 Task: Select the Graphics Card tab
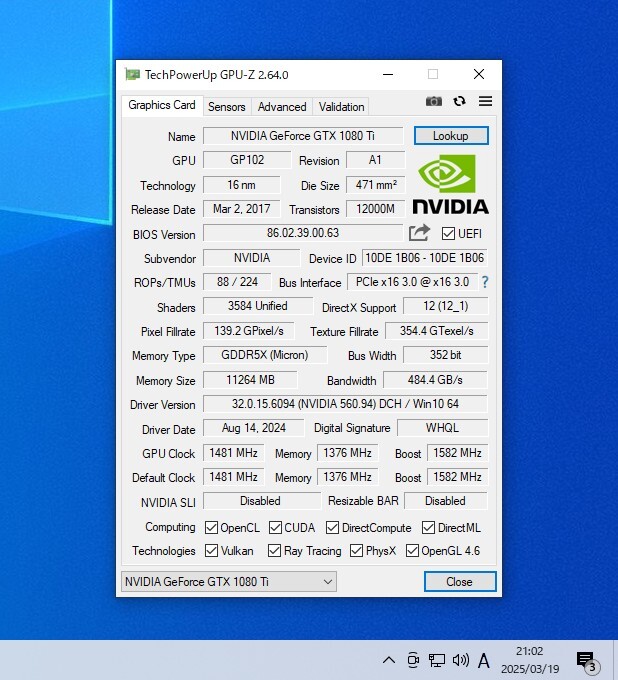(162, 105)
